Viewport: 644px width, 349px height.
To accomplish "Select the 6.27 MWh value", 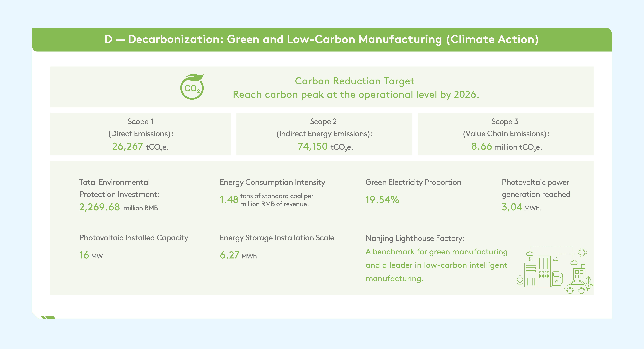I will (x=238, y=255).
